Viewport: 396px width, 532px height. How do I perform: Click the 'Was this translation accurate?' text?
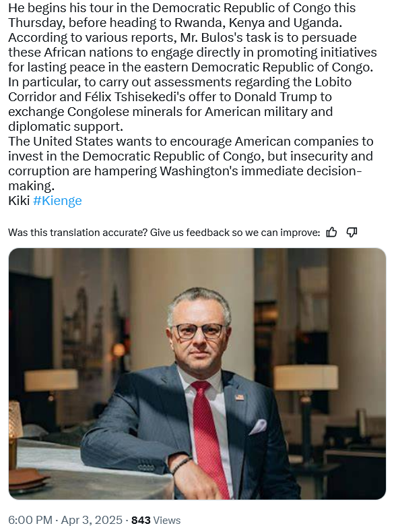[78, 233]
